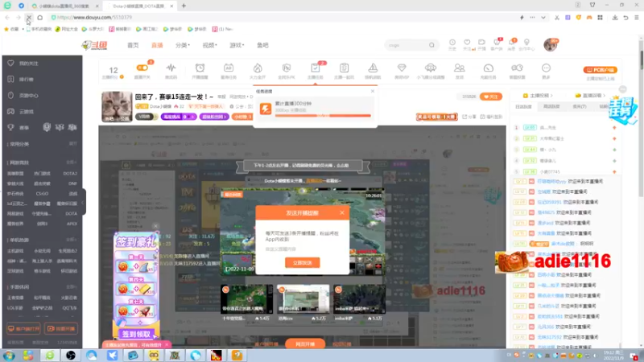644x362 pixels.
Task: Open a new browser tab with plus button
Action: (184, 6)
